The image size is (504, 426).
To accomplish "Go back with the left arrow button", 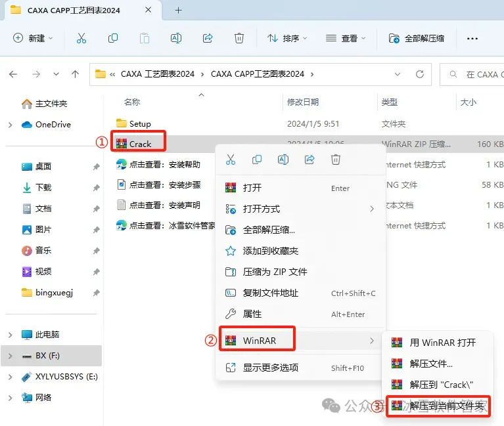I will click(x=13, y=74).
